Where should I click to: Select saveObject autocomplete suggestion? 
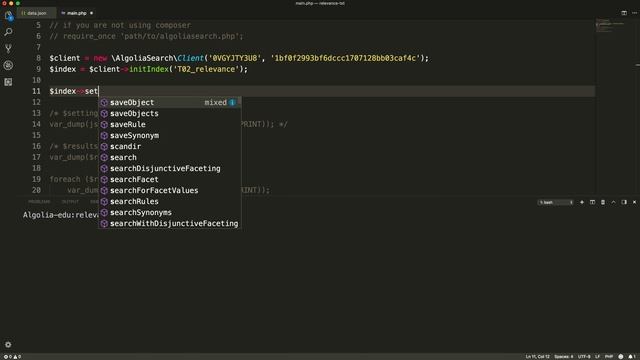pyautogui.click(x=169, y=102)
